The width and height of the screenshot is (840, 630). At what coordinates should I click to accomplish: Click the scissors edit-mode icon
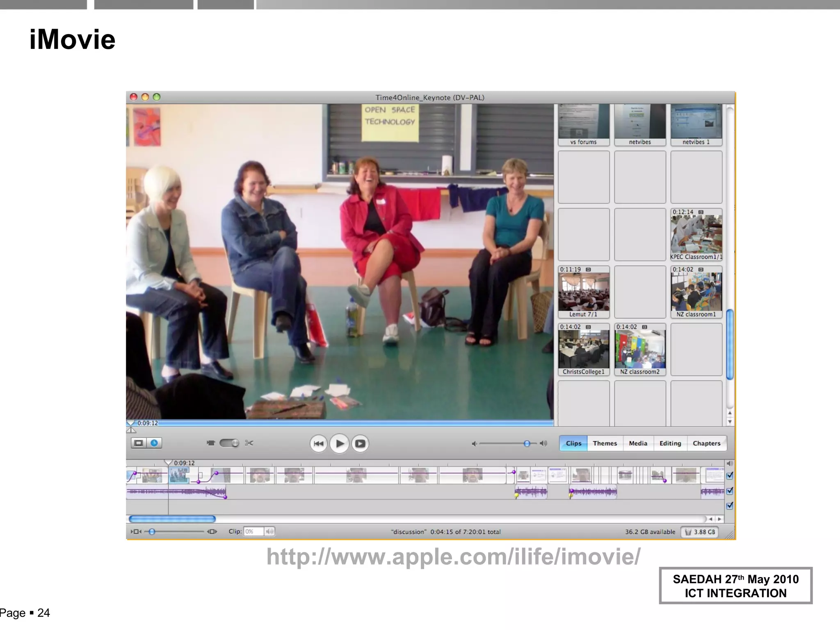click(x=249, y=443)
